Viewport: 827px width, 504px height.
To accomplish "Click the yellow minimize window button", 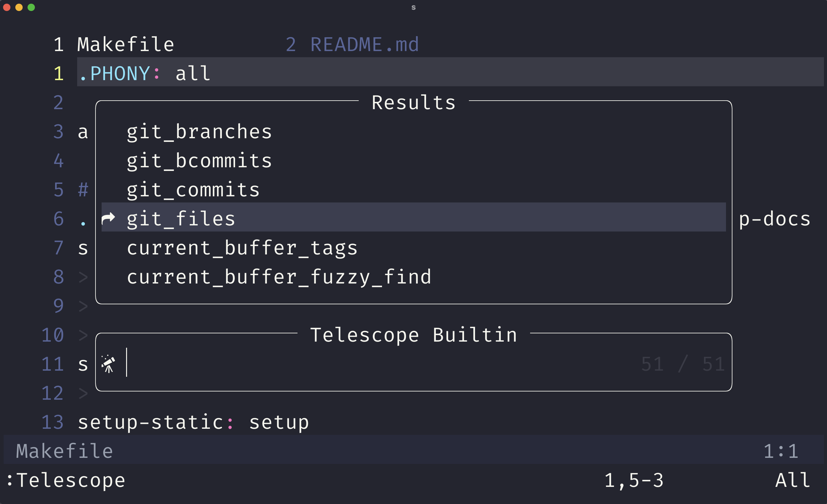I will 19,7.
